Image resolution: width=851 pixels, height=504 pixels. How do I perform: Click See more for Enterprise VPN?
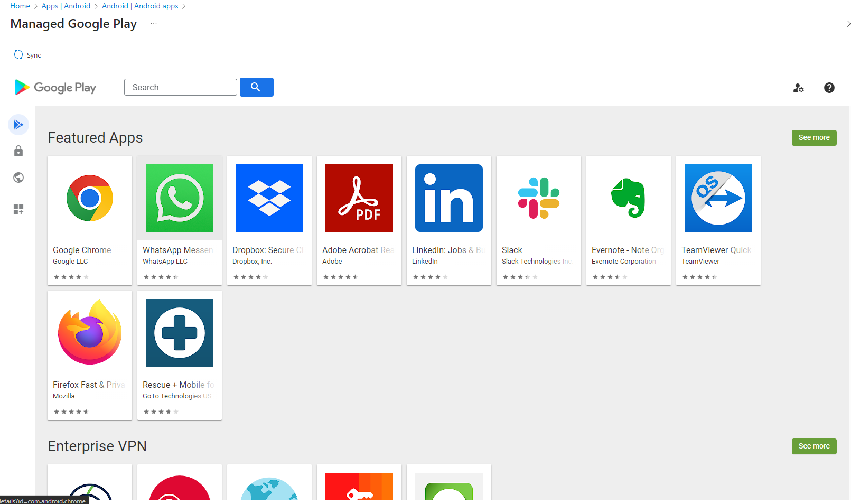coord(813,446)
